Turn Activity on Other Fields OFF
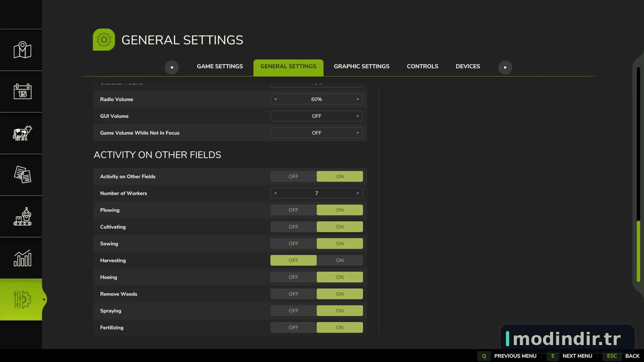The image size is (644, 362). pos(293,177)
